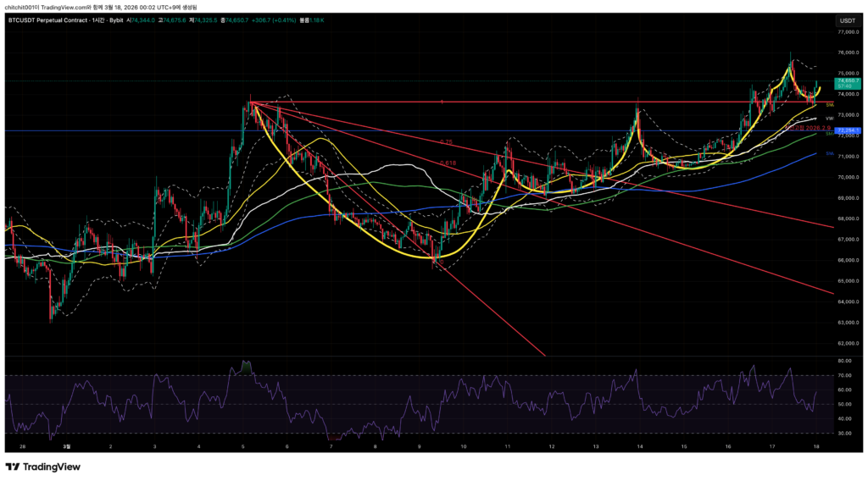This screenshot has height=481, width=868.
Task: Click the RSI 30.00 scale label
Action: [845, 433]
